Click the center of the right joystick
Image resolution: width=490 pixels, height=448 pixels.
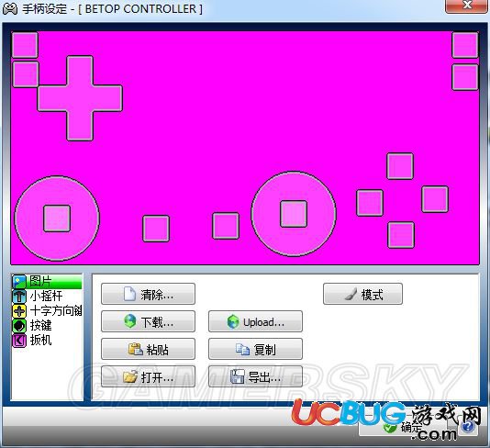pos(294,214)
